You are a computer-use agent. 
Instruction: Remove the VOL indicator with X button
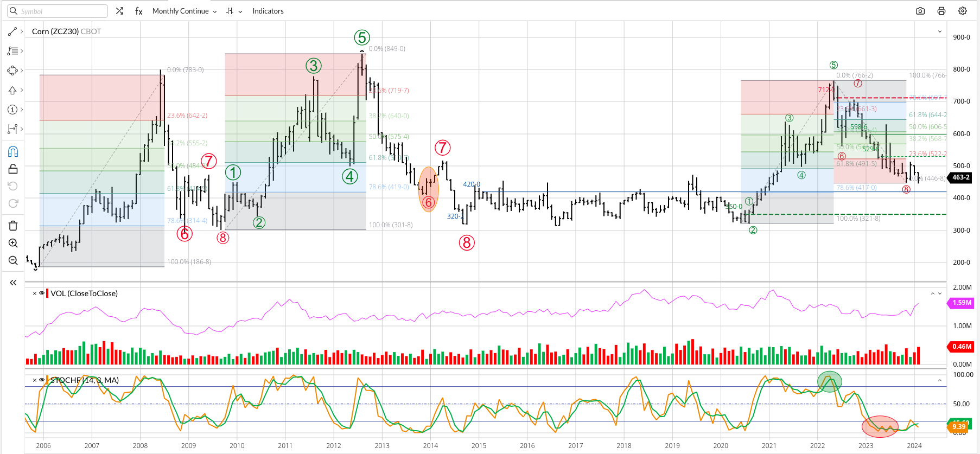point(35,293)
